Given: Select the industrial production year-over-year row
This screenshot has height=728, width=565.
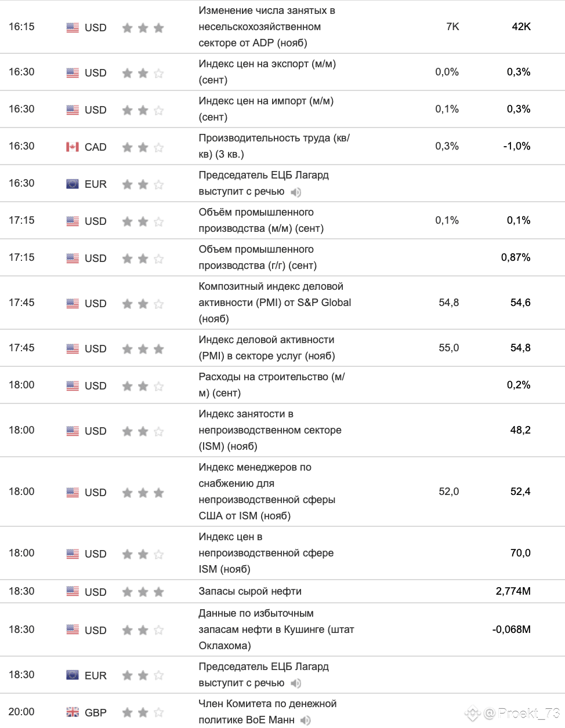Looking at the screenshot, I should tap(282, 257).
